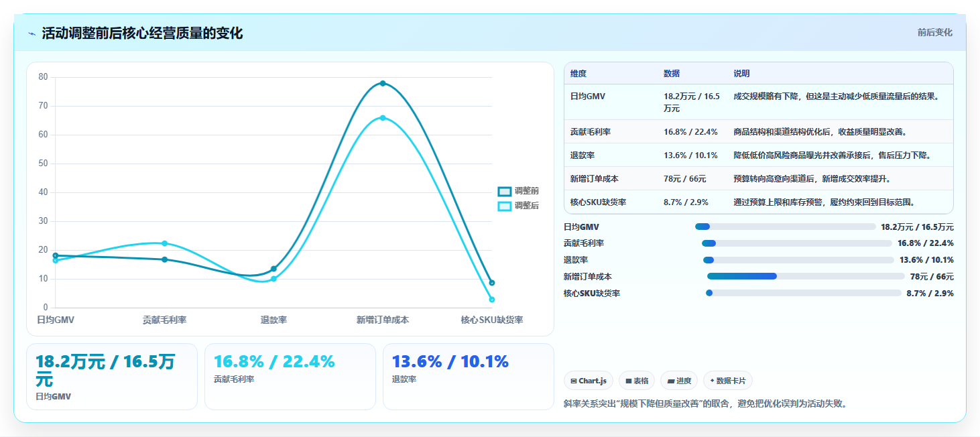Click the 核心SKU缺货率 table row label
980x437 pixels.
598,202
